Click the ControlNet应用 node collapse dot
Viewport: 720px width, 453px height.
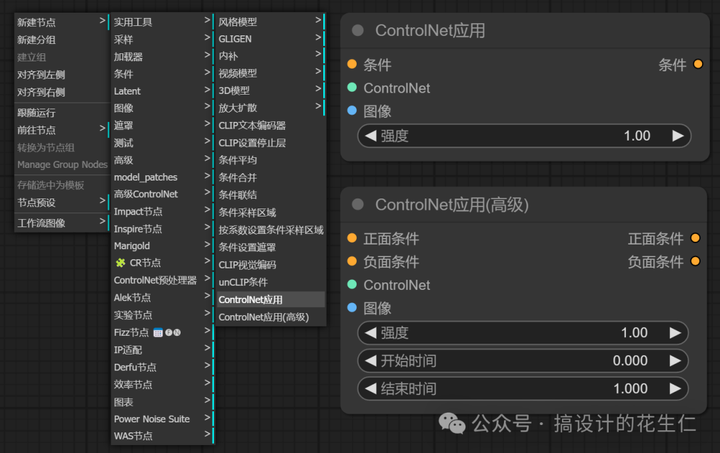pyautogui.click(x=358, y=30)
